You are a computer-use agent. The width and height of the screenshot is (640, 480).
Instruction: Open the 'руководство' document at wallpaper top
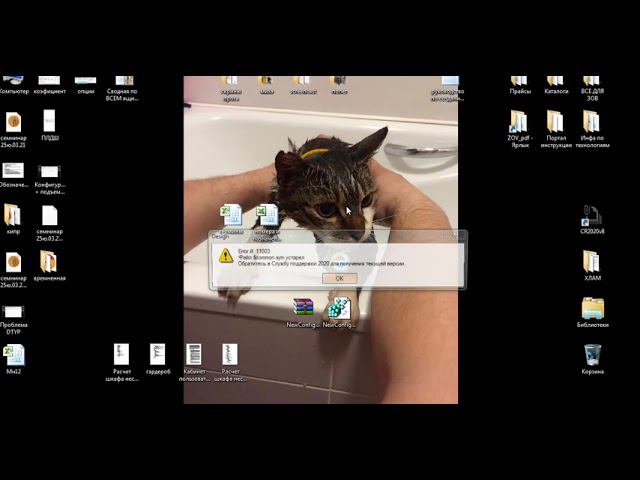(x=448, y=88)
